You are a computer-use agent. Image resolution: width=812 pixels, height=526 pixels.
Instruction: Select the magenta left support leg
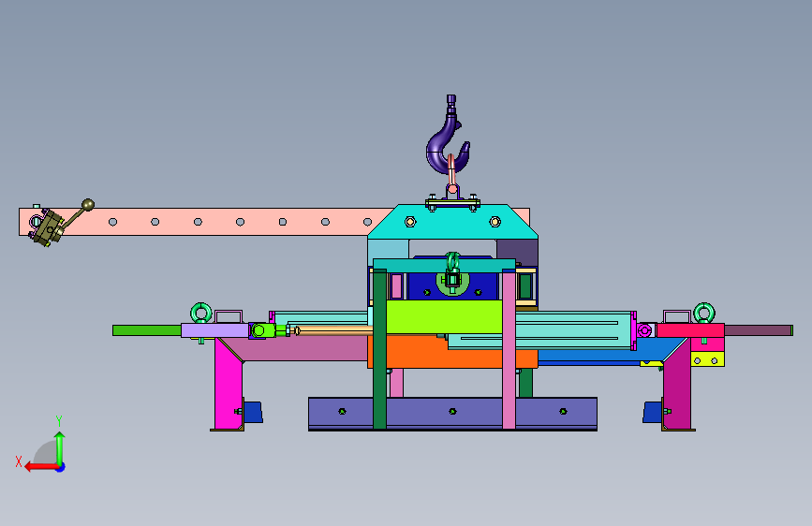[x=229, y=384]
